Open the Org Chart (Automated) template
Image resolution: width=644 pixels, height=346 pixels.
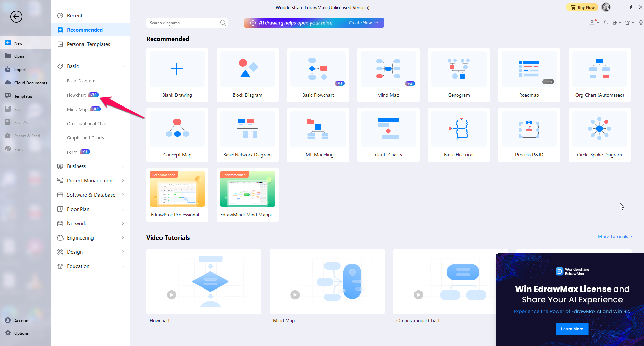599,75
